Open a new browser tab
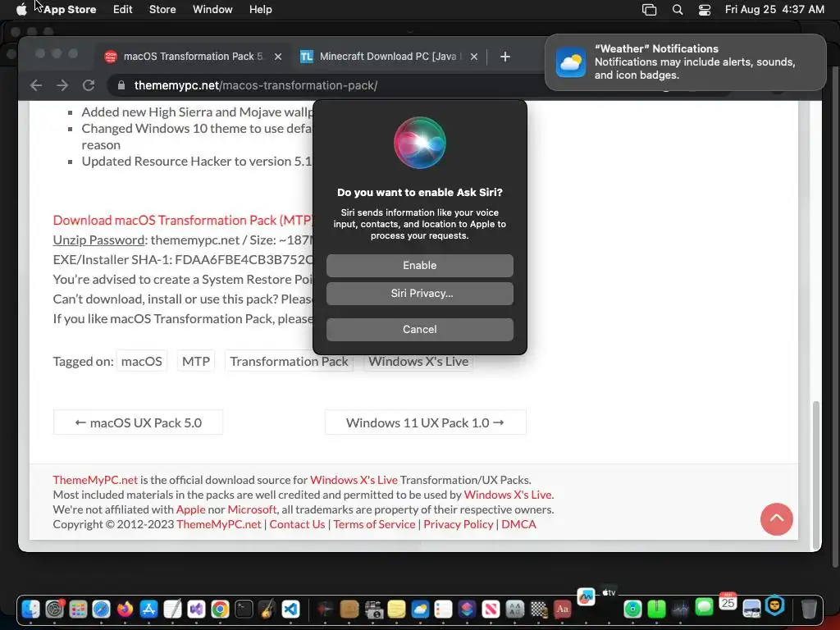The image size is (840, 630). tap(504, 57)
